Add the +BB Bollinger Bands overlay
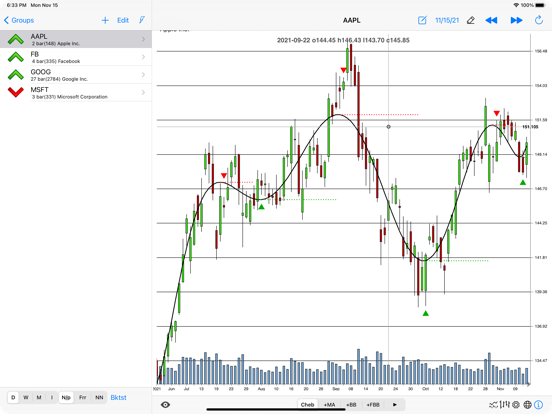552x414 pixels. [351, 404]
